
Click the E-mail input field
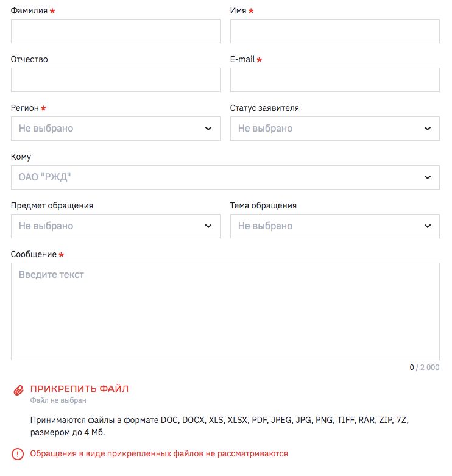(x=334, y=80)
